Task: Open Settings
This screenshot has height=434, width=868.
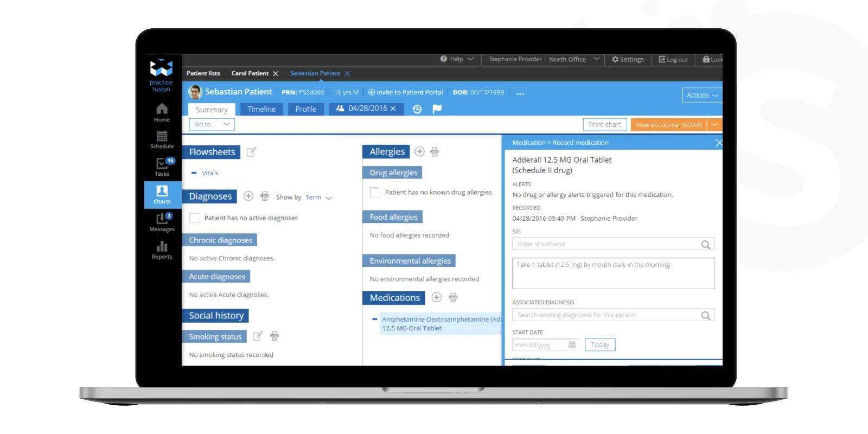Action: [628, 59]
